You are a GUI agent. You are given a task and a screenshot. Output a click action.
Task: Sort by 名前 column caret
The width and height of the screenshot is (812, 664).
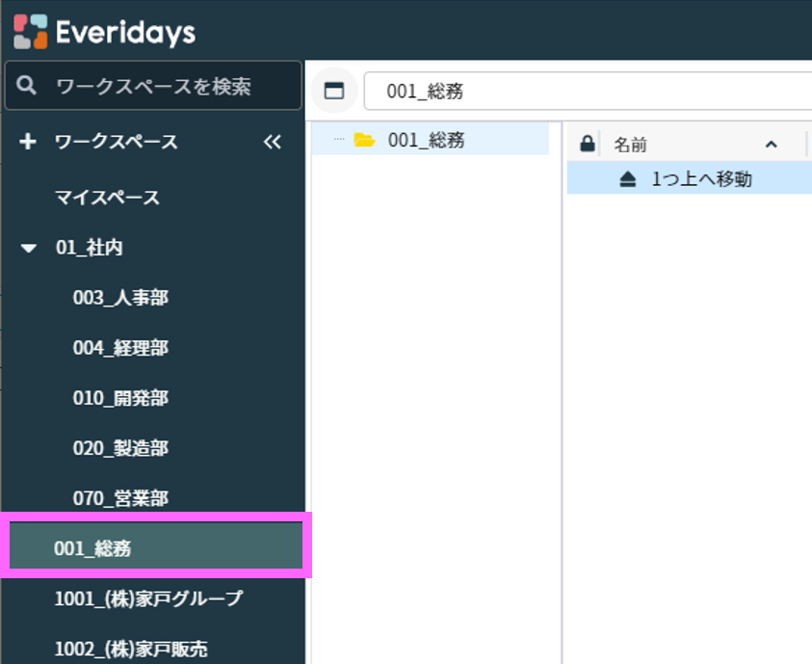coord(771,145)
